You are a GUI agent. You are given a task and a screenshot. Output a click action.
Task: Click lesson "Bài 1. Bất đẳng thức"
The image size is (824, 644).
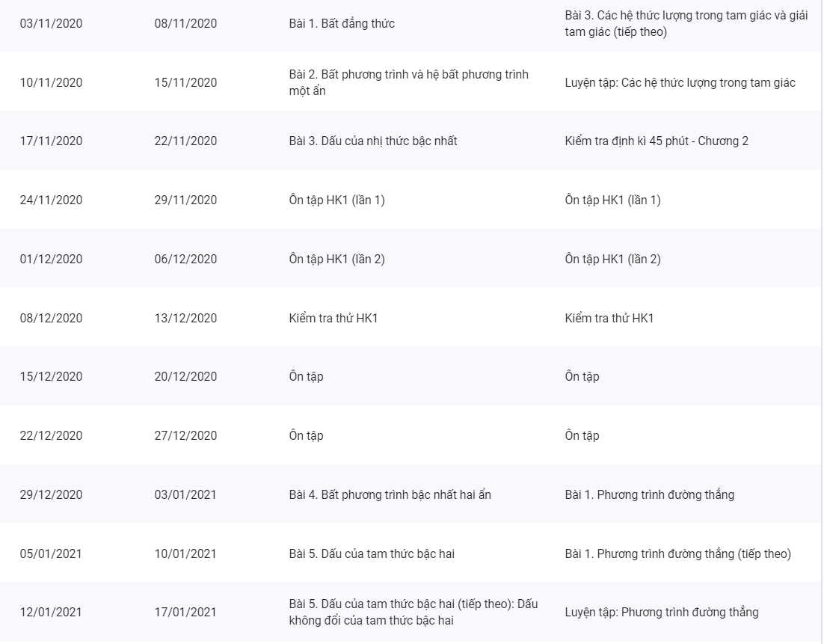(342, 23)
